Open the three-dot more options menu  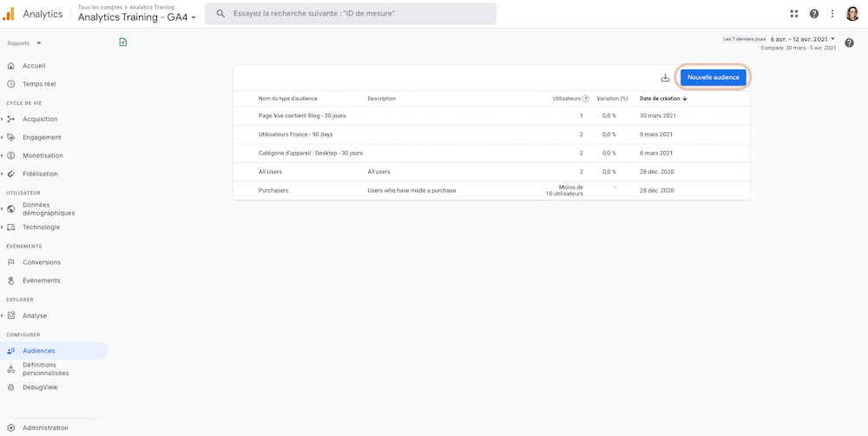pyautogui.click(x=832, y=14)
